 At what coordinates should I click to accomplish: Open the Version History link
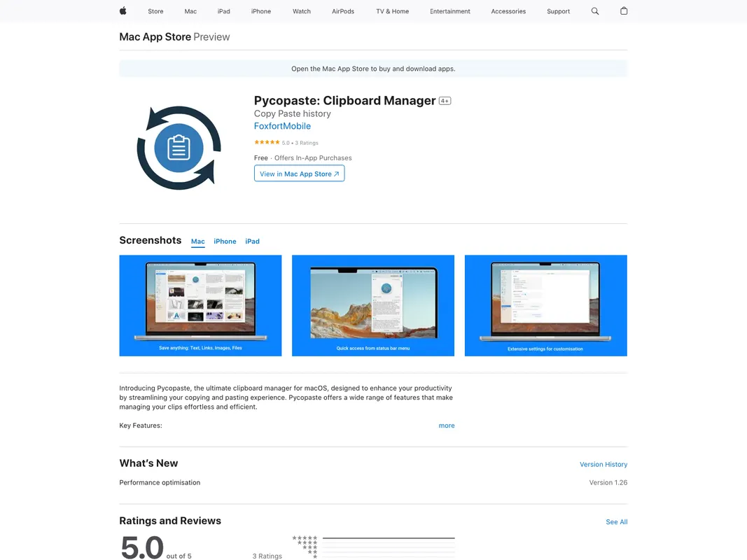603,465
